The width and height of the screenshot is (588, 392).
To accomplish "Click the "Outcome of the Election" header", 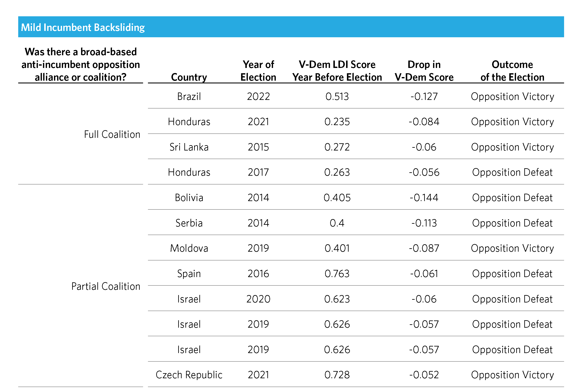I will click(x=512, y=71).
